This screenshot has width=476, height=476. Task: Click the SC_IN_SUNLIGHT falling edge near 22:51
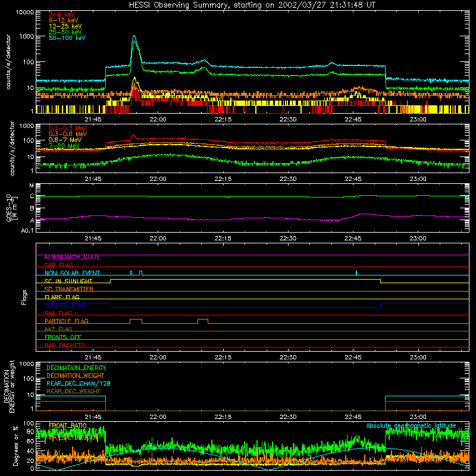[x=380, y=281]
